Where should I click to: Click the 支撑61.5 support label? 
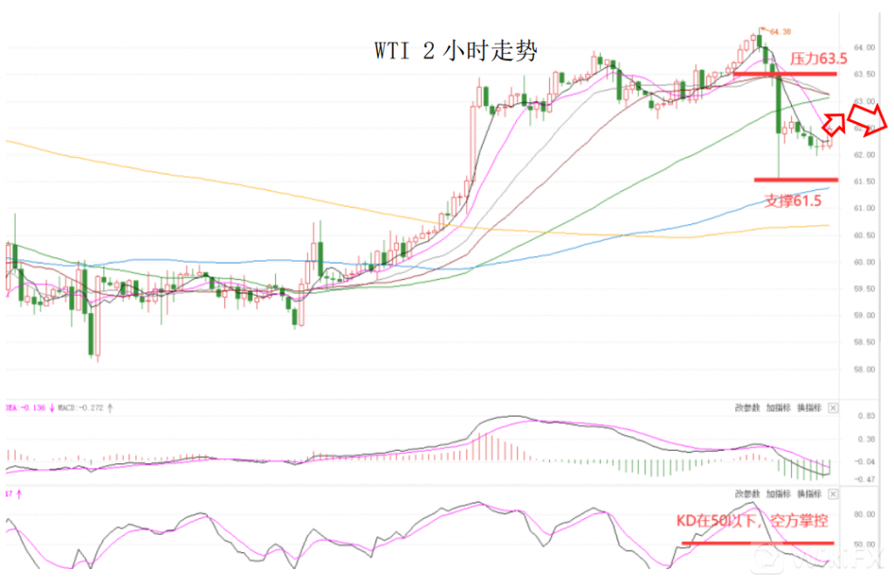(794, 200)
